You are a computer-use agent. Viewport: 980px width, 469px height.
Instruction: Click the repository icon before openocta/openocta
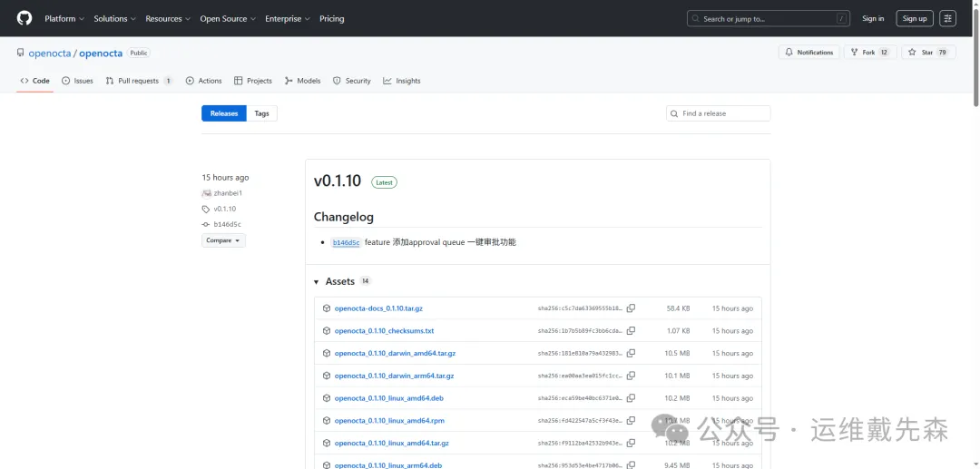coord(21,54)
